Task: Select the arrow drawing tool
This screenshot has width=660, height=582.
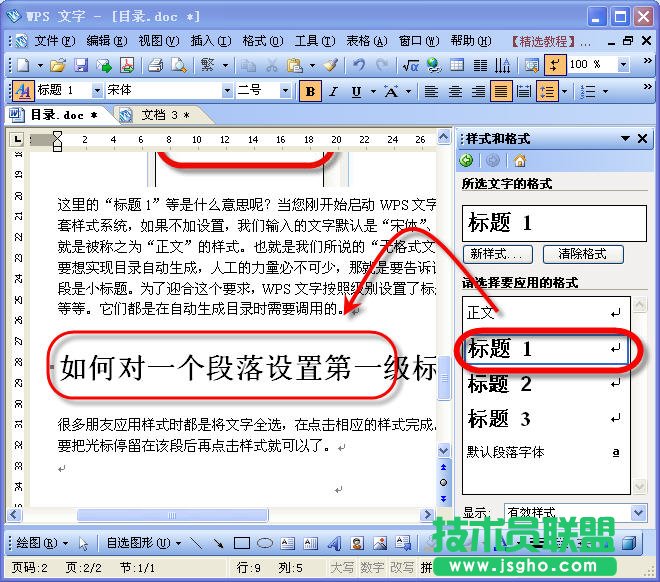Action: pyautogui.click(x=218, y=543)
